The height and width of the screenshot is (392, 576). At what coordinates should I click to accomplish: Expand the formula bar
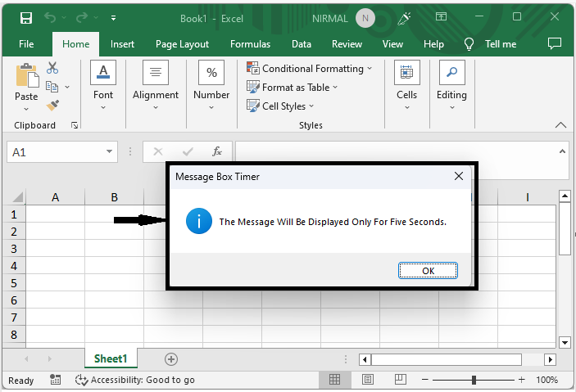coord(562,151)
